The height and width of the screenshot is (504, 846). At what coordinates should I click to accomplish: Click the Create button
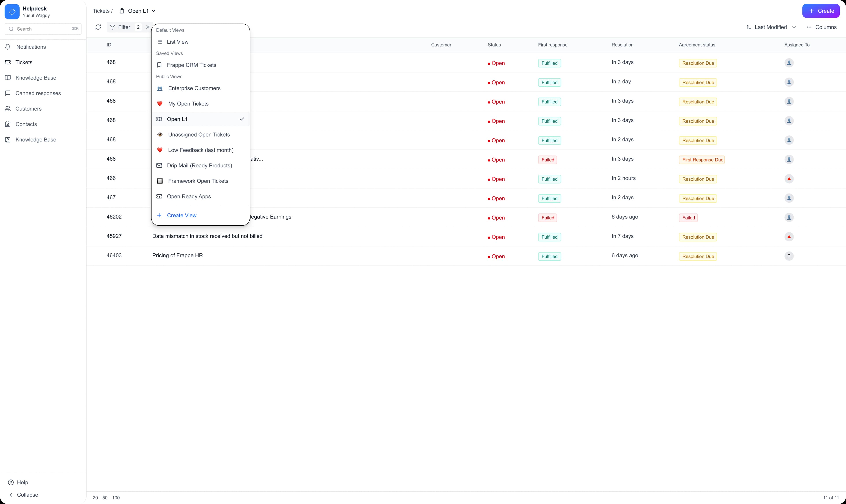(821, 11)
